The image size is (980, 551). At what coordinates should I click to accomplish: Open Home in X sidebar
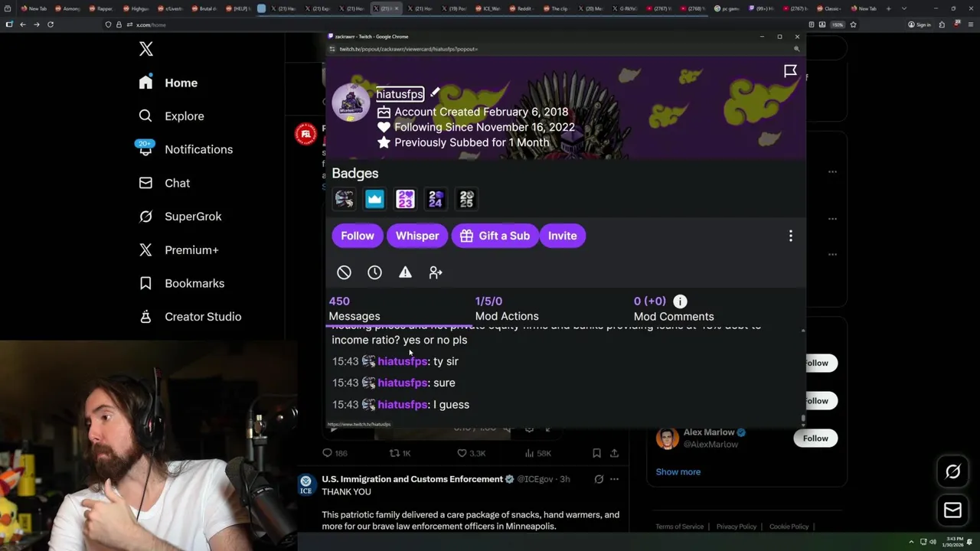tap(168, 83)
